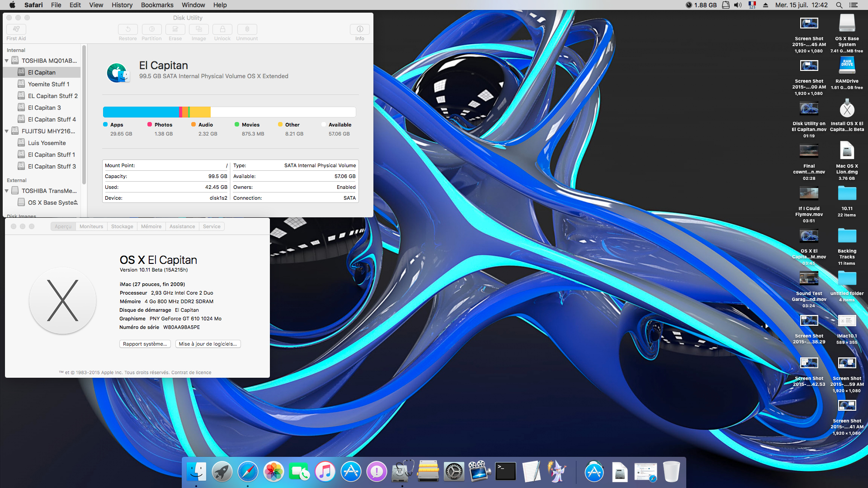Click the Unlock toolbar icon
This screenshot has height=488, width=868.
click(222, 29)
